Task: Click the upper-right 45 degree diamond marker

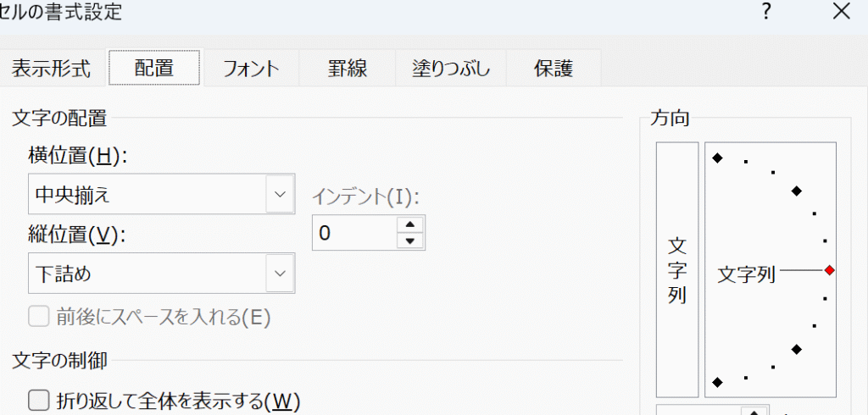Action: pyautogui.click(x=797, y=191)
